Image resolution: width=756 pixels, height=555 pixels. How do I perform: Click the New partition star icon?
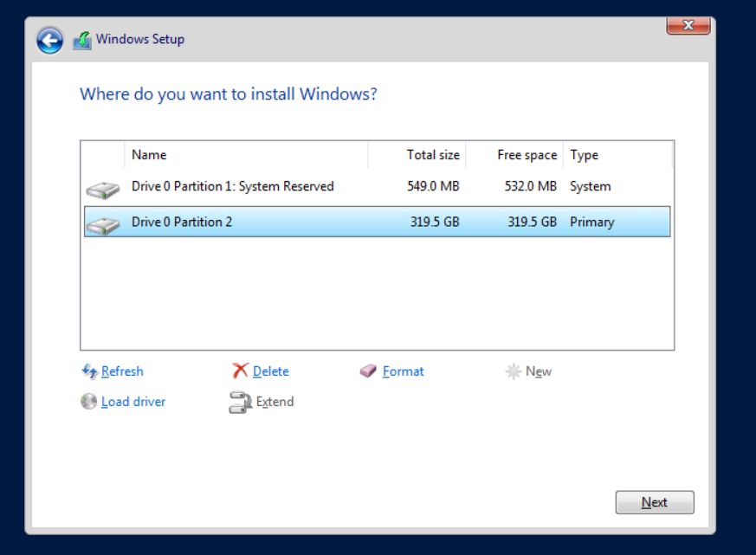514,371
